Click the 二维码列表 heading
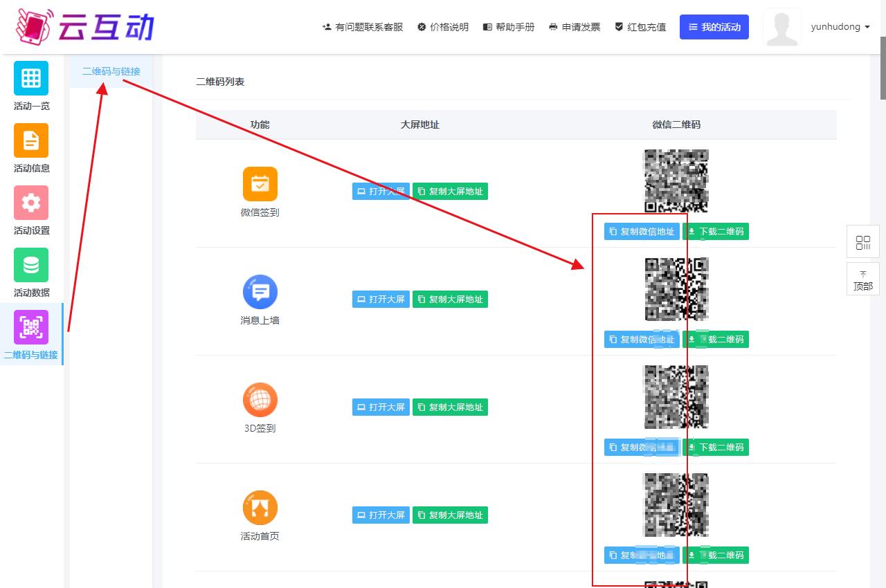The width and height of the screenshot is (886, 588). pos(220,82)
